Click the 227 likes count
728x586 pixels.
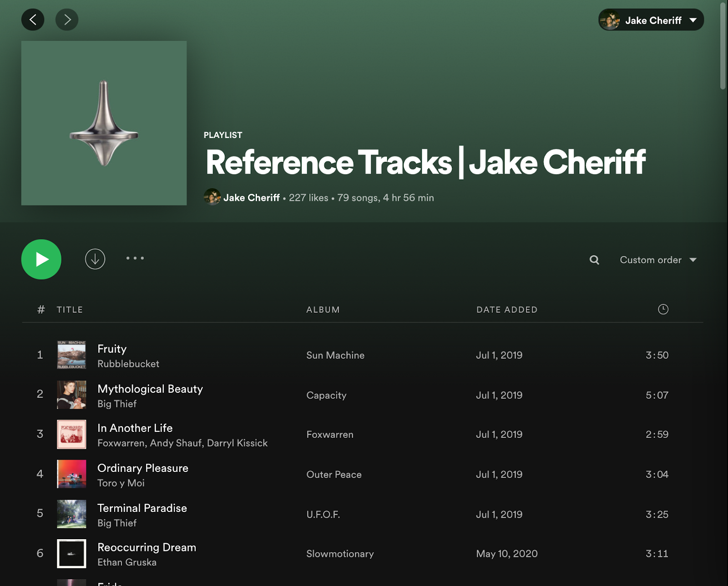tap(308, 198)
